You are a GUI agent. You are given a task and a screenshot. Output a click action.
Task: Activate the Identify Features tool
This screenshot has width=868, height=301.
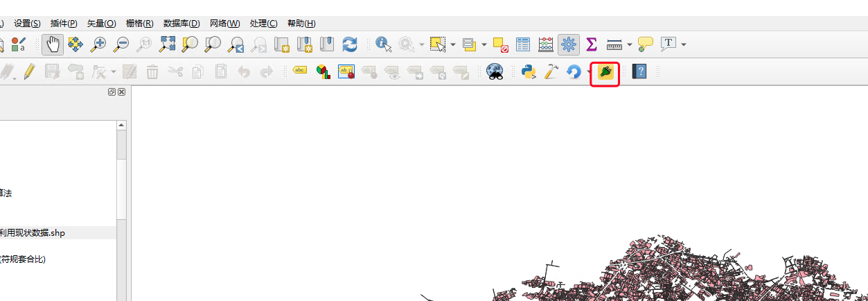pos(383,44)
